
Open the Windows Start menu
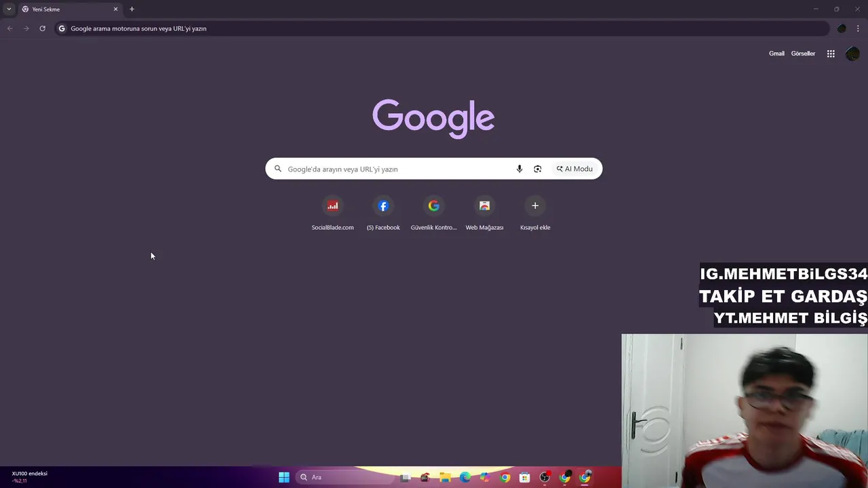284,477
